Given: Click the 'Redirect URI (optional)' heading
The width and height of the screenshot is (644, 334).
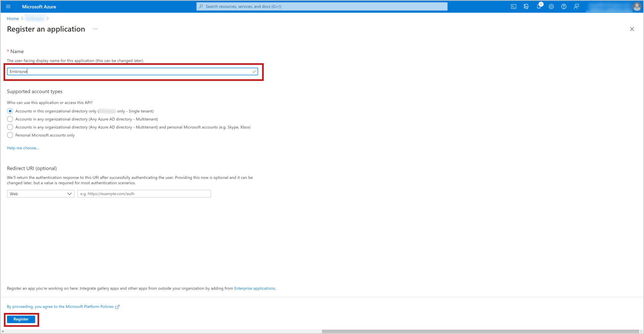Looking at the screenshot, I should 32,168.
